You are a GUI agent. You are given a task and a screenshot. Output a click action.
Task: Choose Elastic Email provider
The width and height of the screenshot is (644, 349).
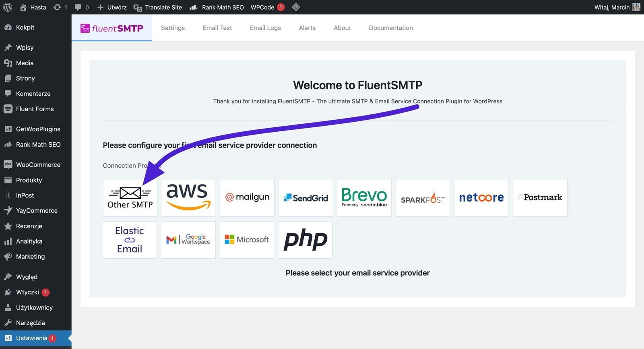(x=130, y=240)
